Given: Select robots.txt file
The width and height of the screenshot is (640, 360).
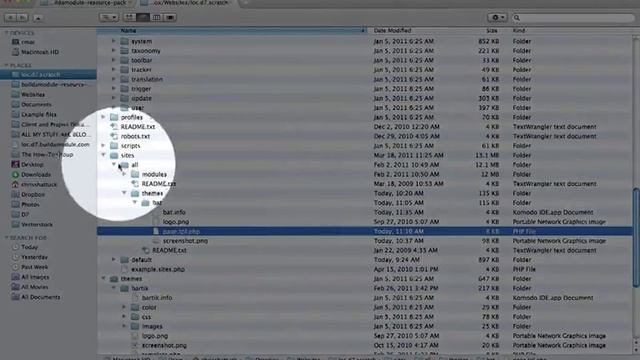Looking at the screenshot, I should (135, 136).
